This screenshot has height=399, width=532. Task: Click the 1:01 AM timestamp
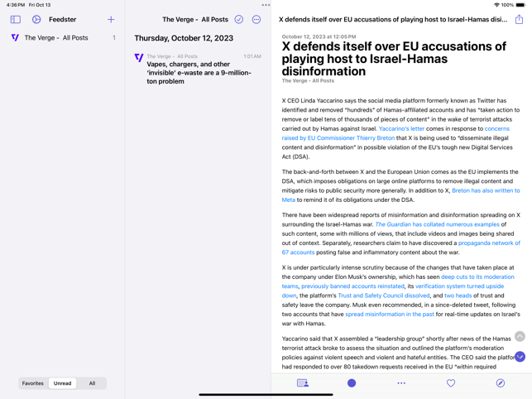[252, 56]
